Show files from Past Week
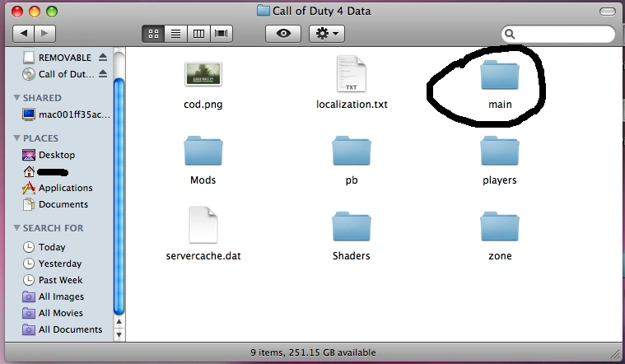This screenshot has height=364, width=625. coord(53,280)
